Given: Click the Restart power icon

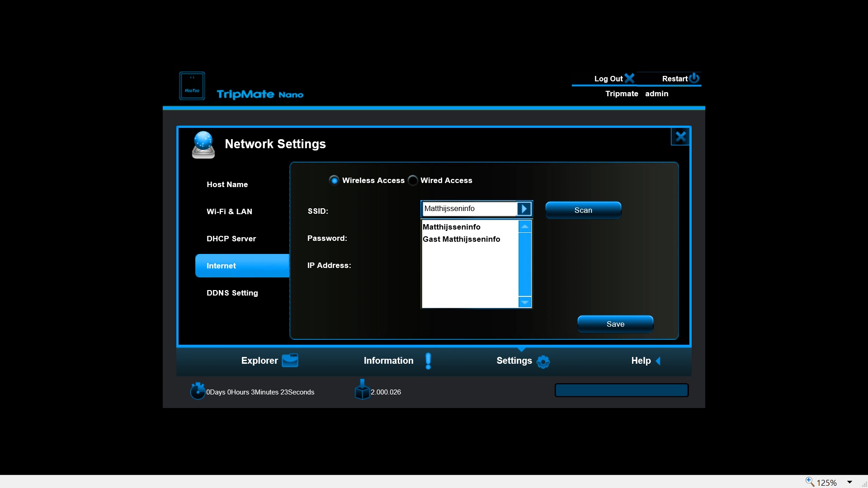Looking at the screenshot, I should point(694,78).
